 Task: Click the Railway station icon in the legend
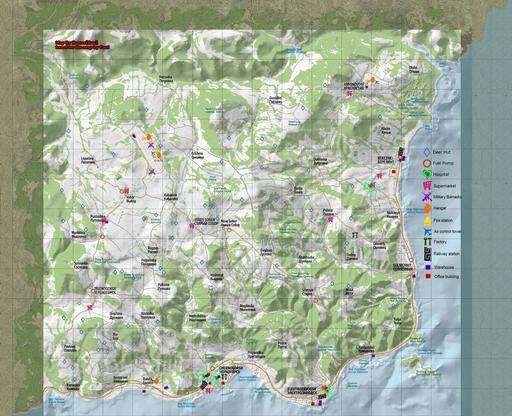coord(427,254)
